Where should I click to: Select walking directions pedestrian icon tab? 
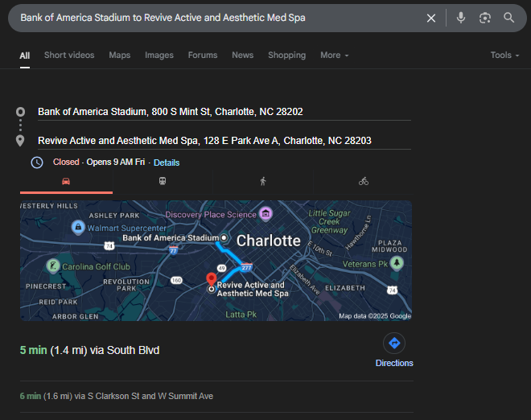263,181
